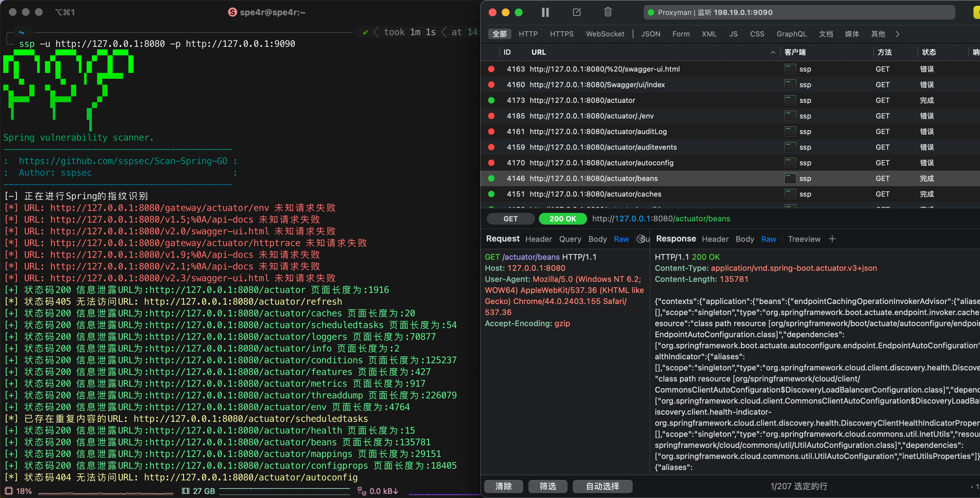This screenshot has height=498, width=980.
Task: Clear session with the trash icon
Action: click(x=608, y=12)
